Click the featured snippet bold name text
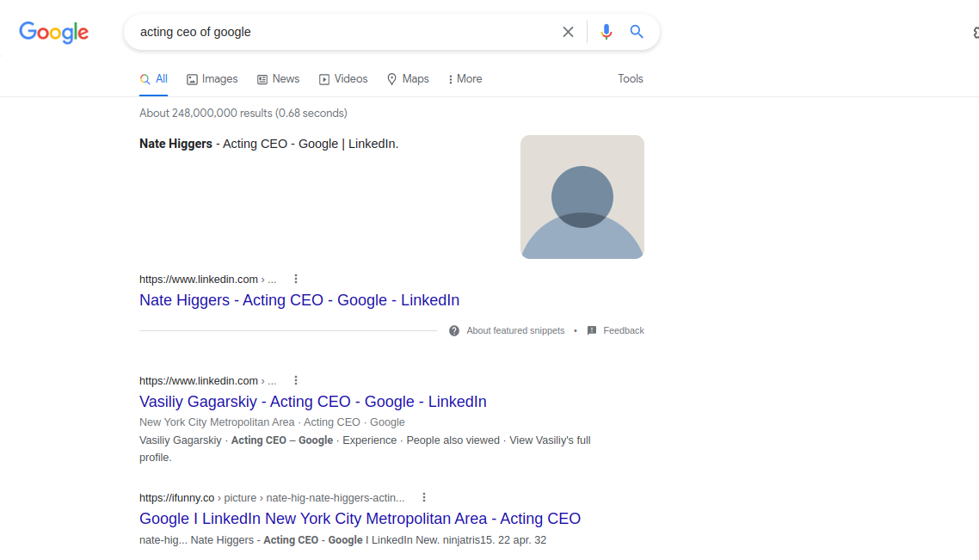Screen dimensions: 979x560 pyautogui.click(x=175, y=144)
